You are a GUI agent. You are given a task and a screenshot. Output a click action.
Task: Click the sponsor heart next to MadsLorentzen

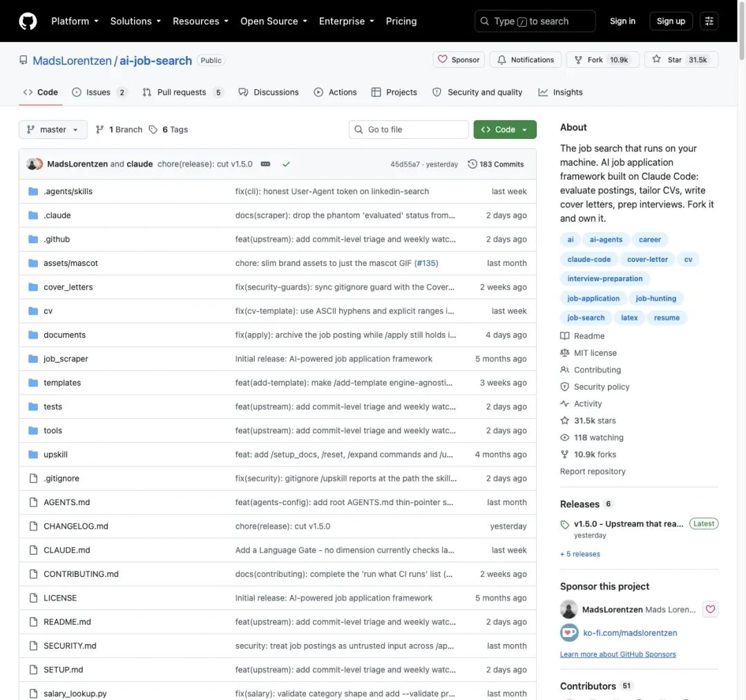710,609
